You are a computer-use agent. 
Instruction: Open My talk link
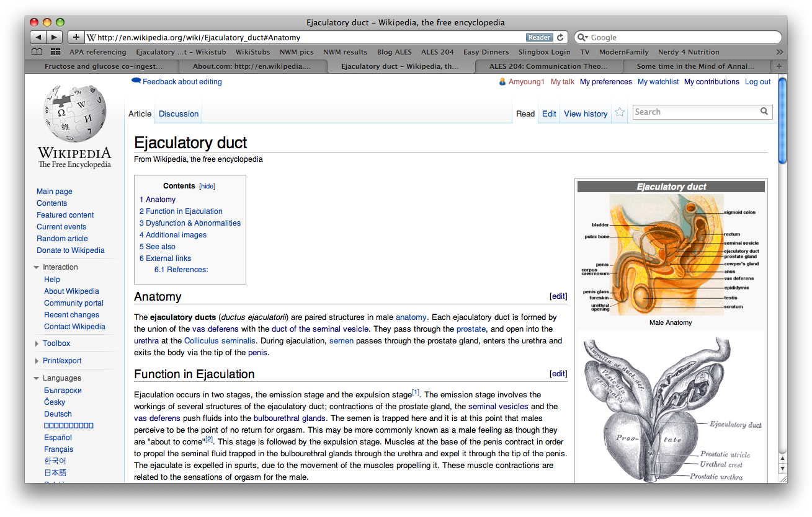click(563, 82)
